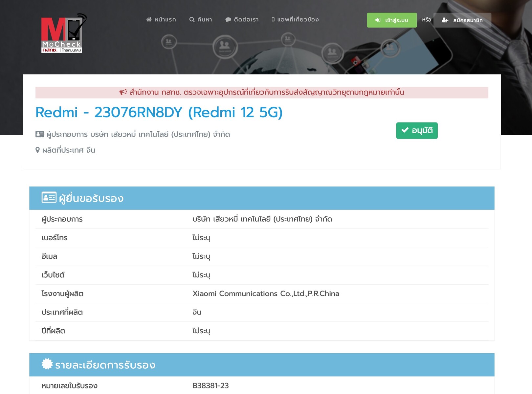Click the เข้าสู่ระบบ login button

(x=392, y=20)
